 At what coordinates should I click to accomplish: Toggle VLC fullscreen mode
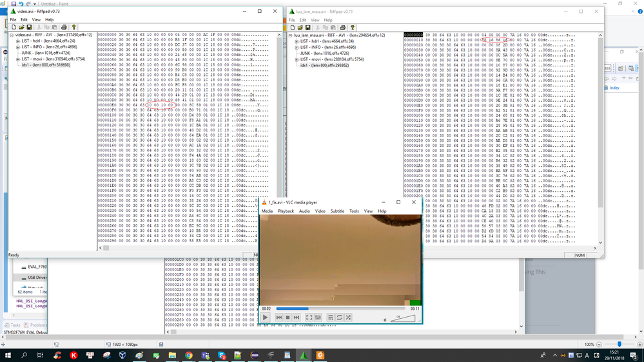[x=309, y=318]
